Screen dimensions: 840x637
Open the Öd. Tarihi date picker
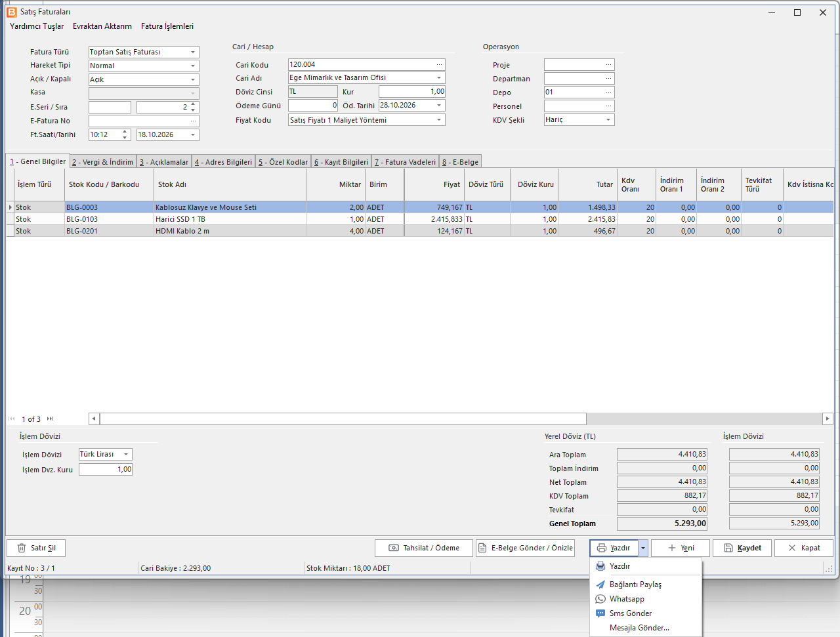tap(439, 105)
